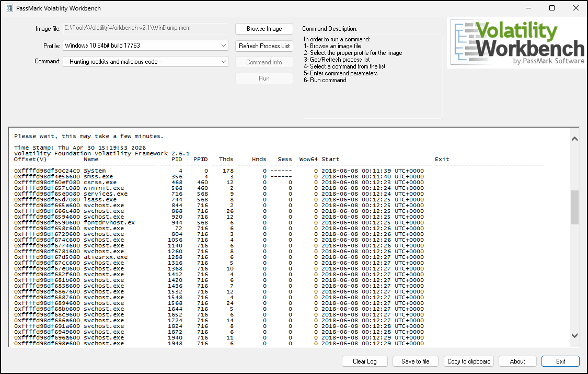Viewport: 588px width, 374px height.
Task: Click the Offset(V) column header
Action: coord(30,159)
